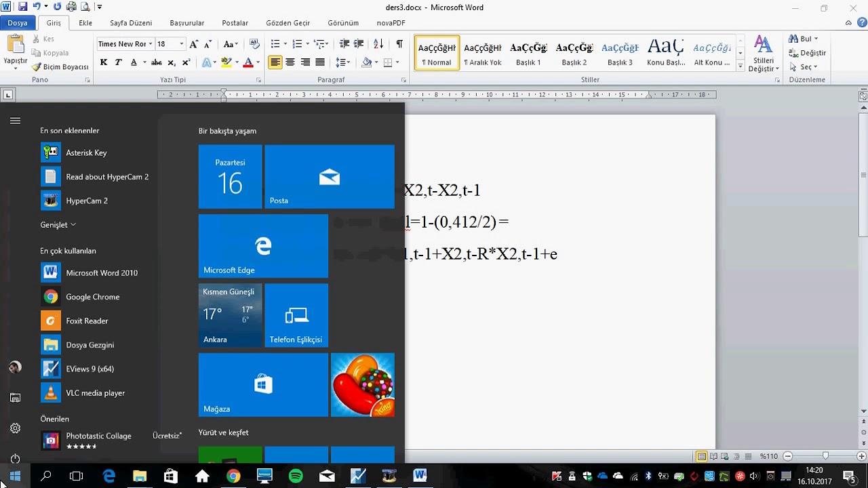Switch to Başvurular tab
868x488 pixels.
pos(187,23)
